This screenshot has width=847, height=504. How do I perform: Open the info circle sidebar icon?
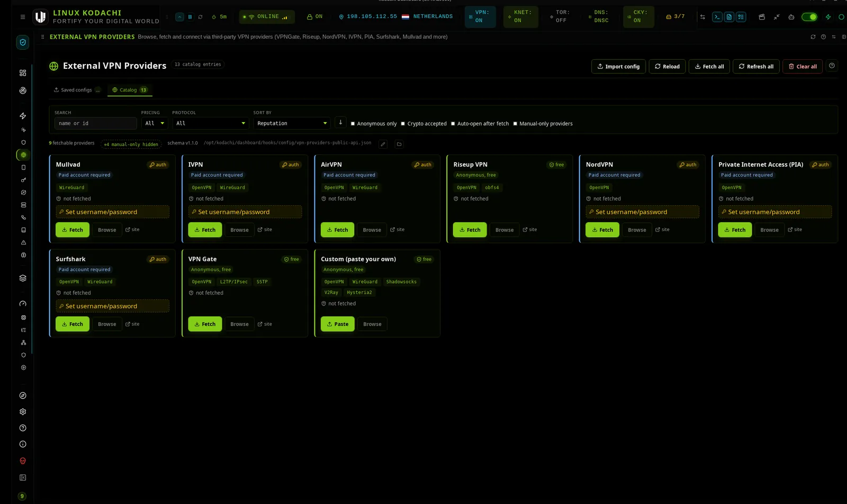23,445
